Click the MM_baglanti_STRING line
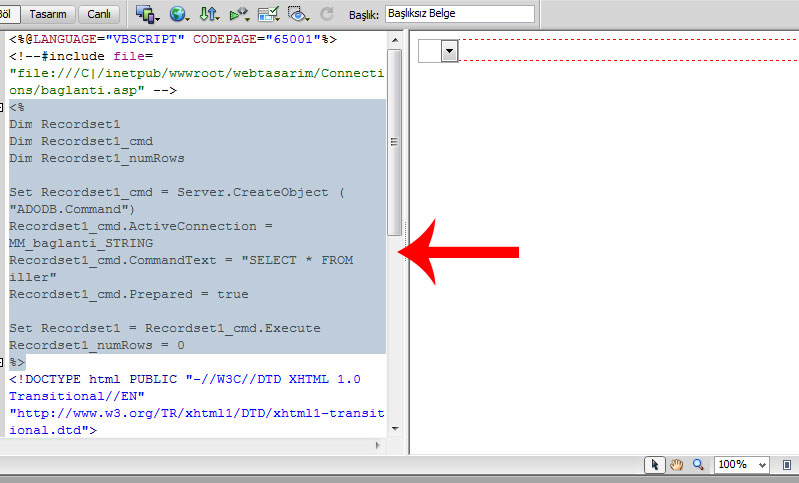This screenshot has height=483, width=799. point(81,243)
